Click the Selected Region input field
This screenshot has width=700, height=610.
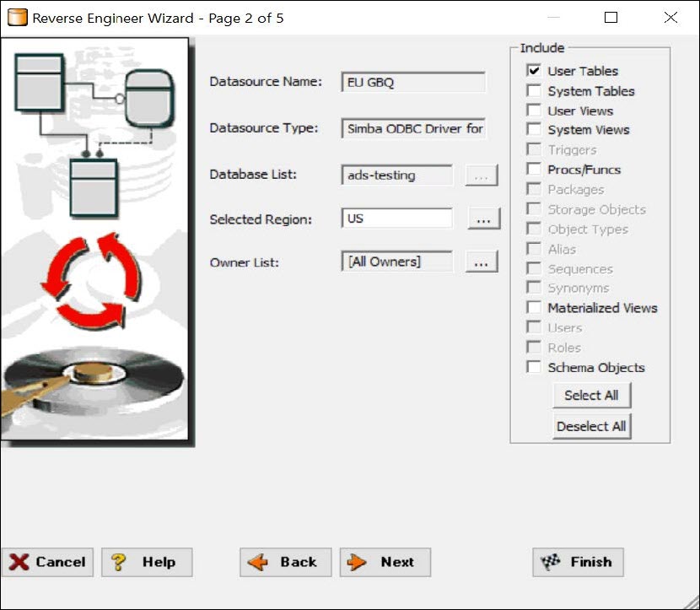397,219
